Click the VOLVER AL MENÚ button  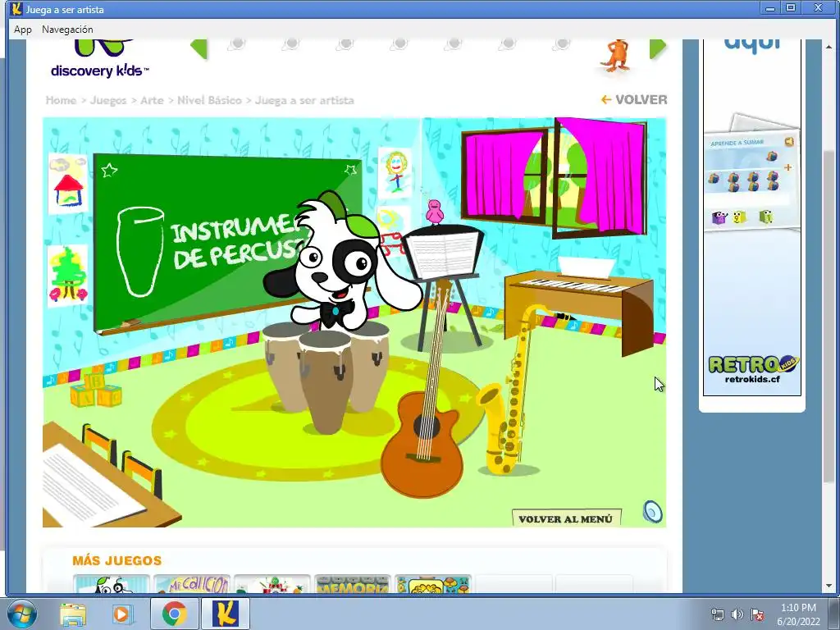point(566,518)
